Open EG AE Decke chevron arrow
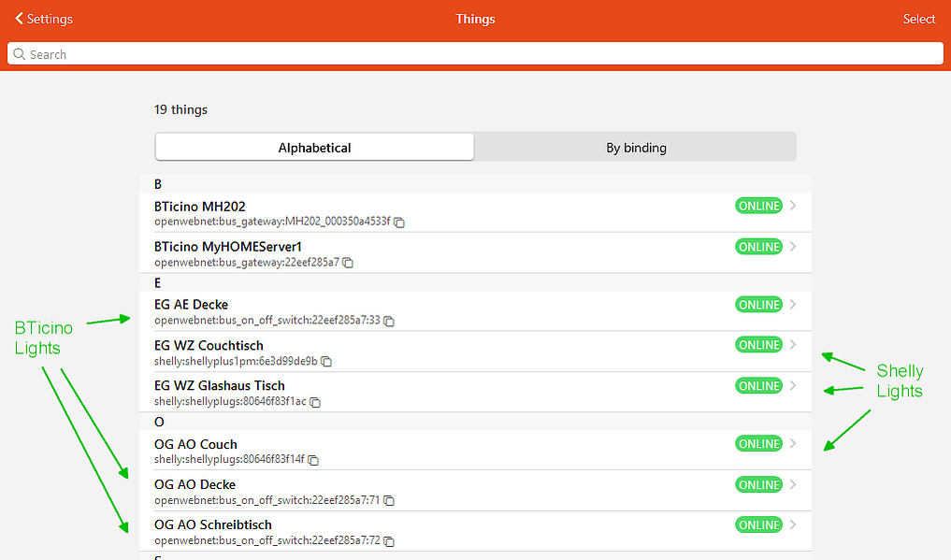This screenshot has width=951, height=560. pyautogui.click(x=793, y=304)
